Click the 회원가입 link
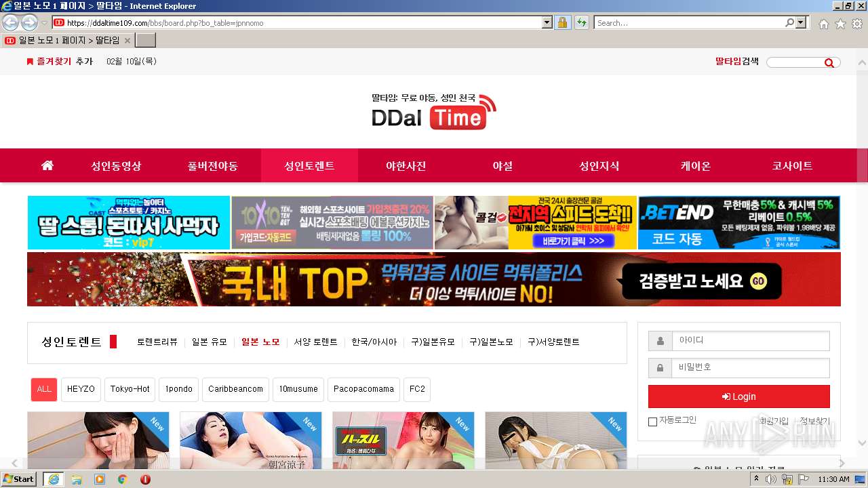This screenshot has height=488, width=868. (x=774, y=421)
